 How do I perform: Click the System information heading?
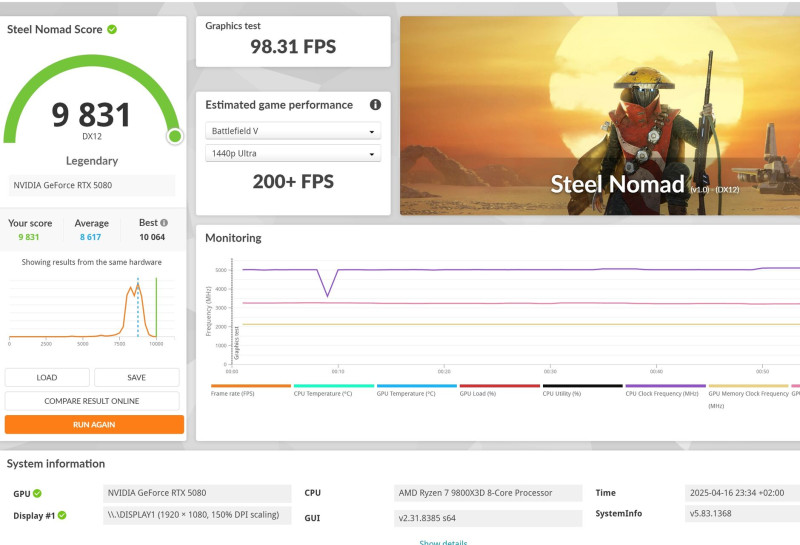56,464
